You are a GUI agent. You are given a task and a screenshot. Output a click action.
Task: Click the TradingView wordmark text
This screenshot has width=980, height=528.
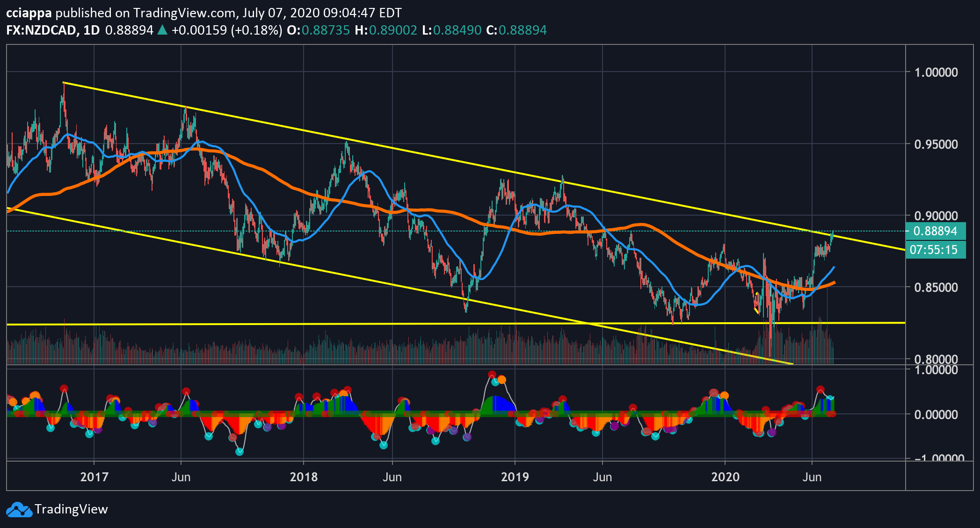pos(71,509)
